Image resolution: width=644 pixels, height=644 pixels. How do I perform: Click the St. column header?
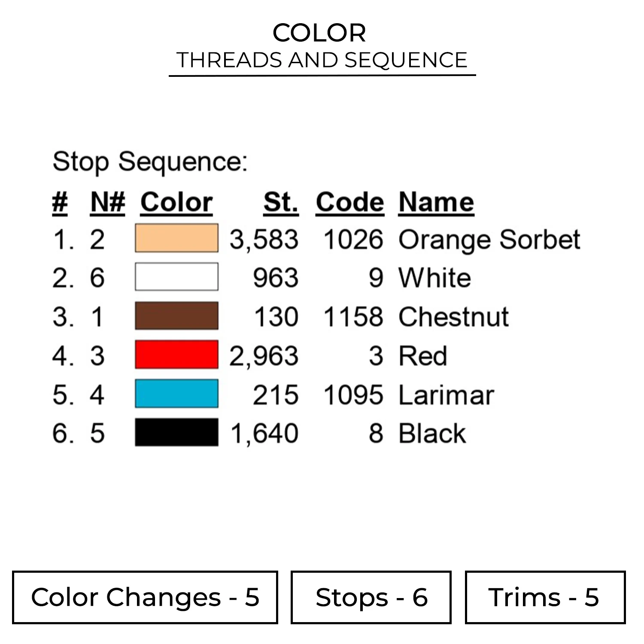281,202
